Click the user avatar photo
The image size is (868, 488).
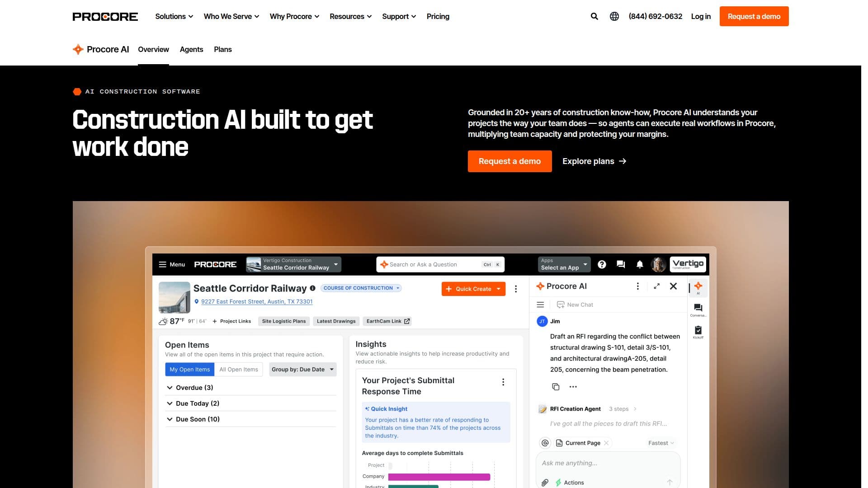(x=658, y=264)
